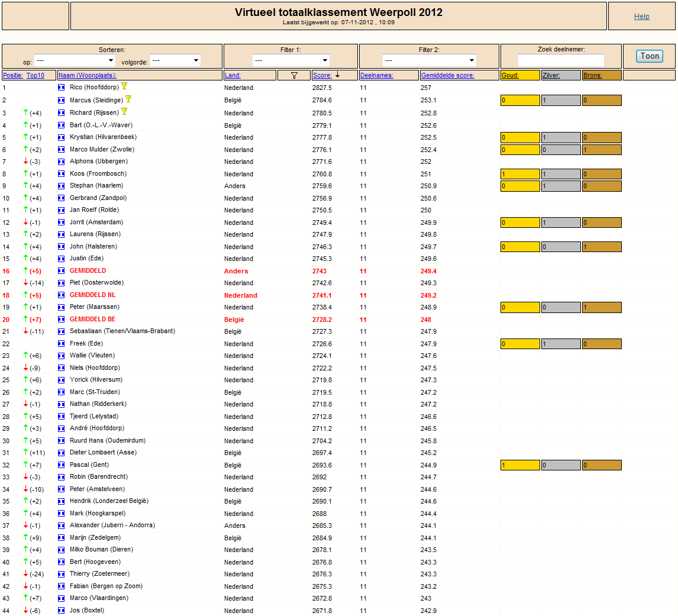Open the Help link
The image size is (678, 616).
click(x=642, y=17)
